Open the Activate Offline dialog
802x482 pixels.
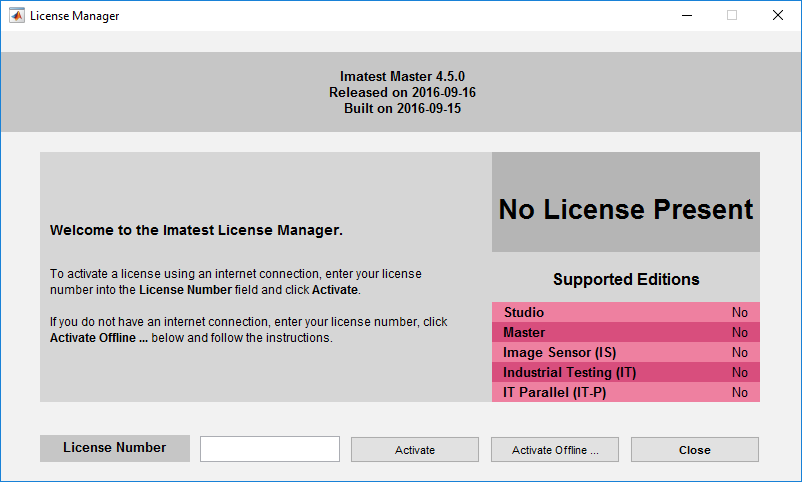pyautogui.click(x=554, y=449)
